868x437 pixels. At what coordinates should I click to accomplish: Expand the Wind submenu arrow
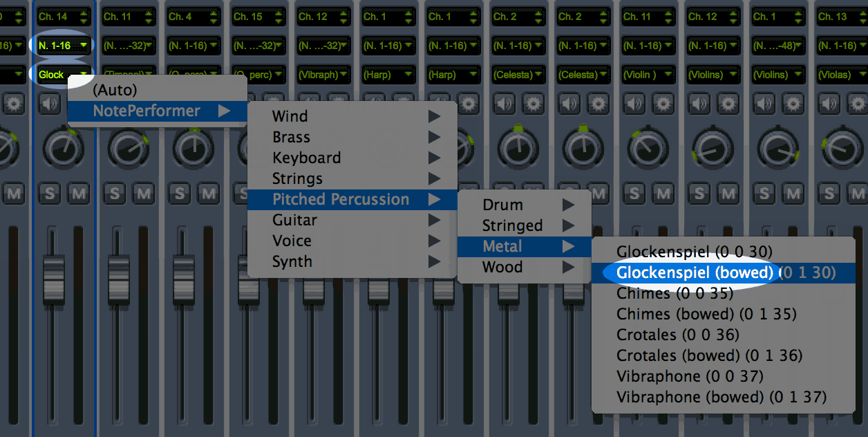(434, 116)
